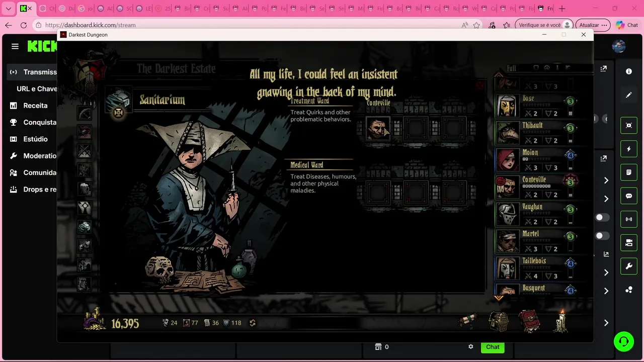Open the Graveyard icon above the bottom sidebar icon
This screenshot has height=362, width=644.
click(85, 265)
